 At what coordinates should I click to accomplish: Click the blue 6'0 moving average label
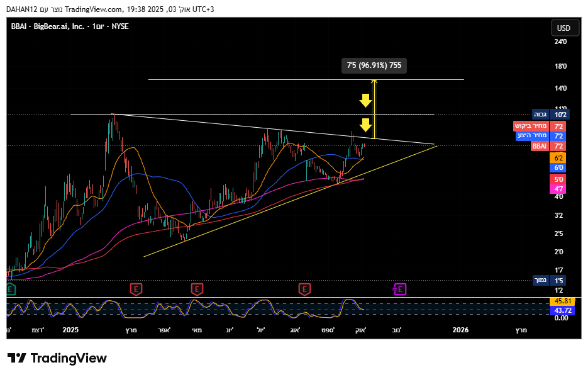558,167
